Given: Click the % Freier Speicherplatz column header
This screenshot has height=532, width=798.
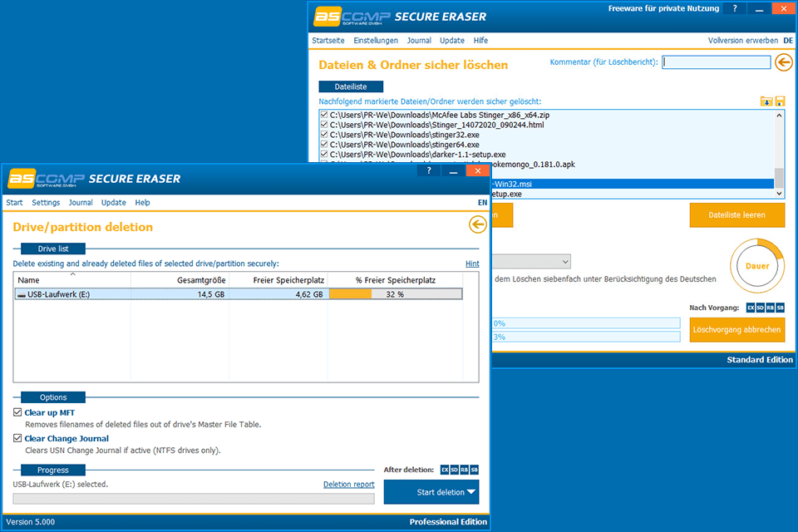Looking at the screenshot, I should coord(396,280).
